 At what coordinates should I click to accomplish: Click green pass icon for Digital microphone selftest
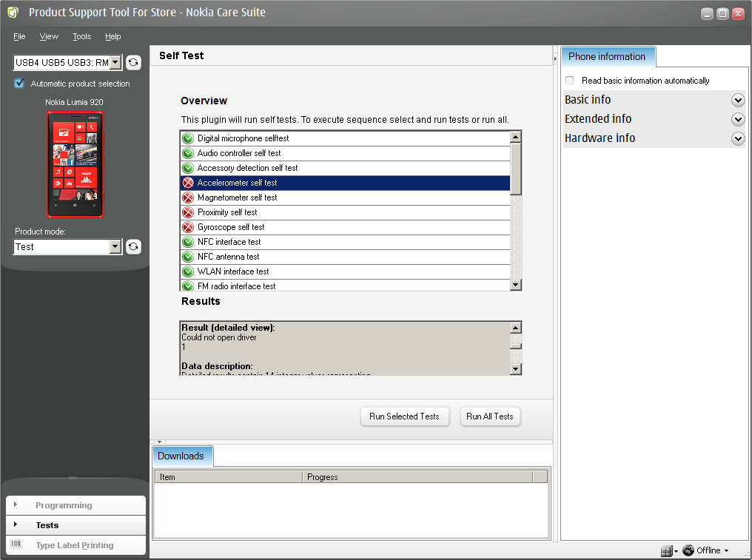(x=188, y=138)
